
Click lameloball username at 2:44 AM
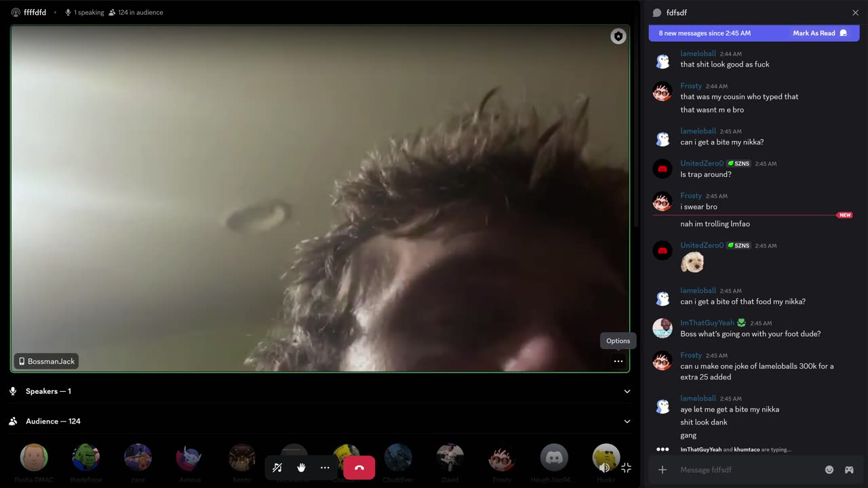[x=698, y=54]
